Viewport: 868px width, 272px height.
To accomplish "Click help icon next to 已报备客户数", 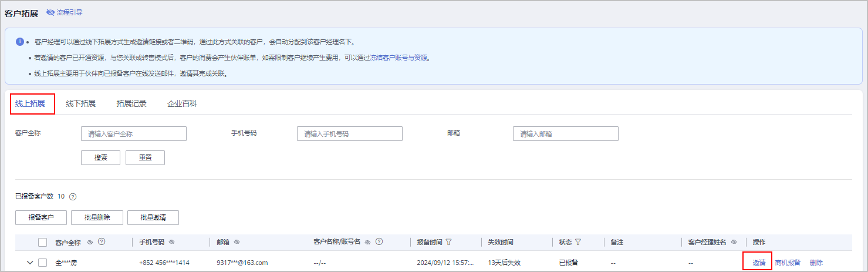I will tap(73, 197).
